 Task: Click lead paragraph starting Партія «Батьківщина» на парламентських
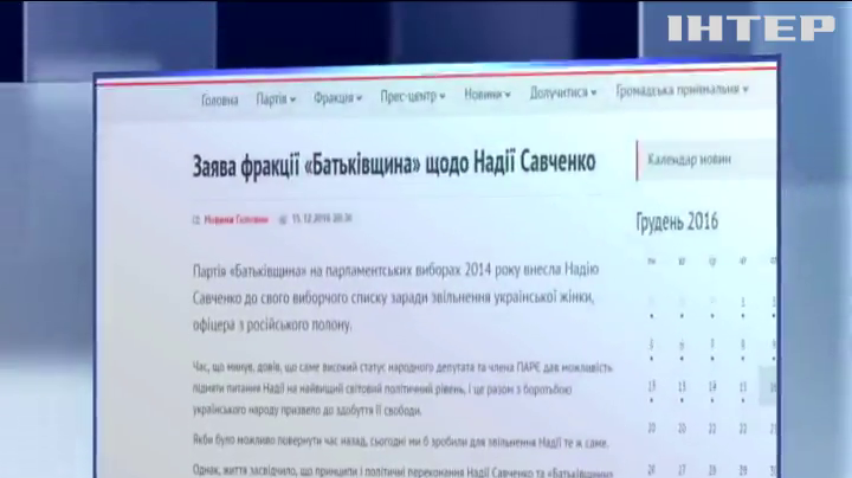[396, 297]
